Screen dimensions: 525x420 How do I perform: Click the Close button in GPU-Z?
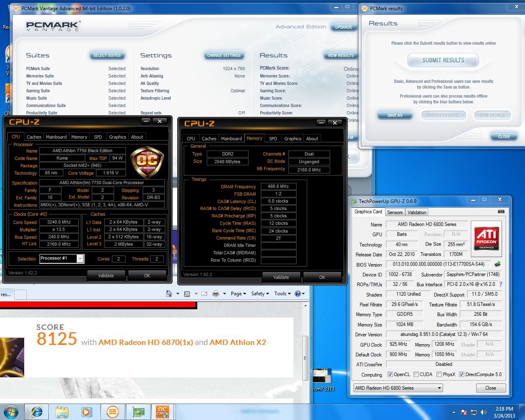point(491,388)
